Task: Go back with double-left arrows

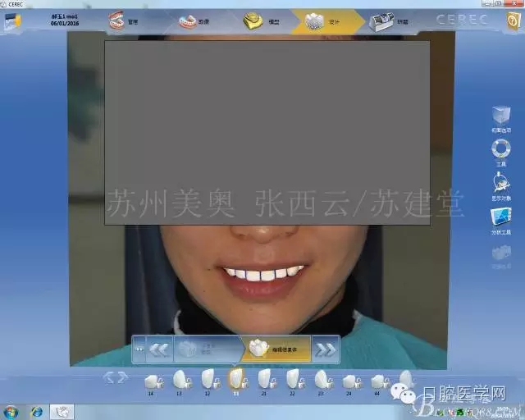Action: [158, 349]
